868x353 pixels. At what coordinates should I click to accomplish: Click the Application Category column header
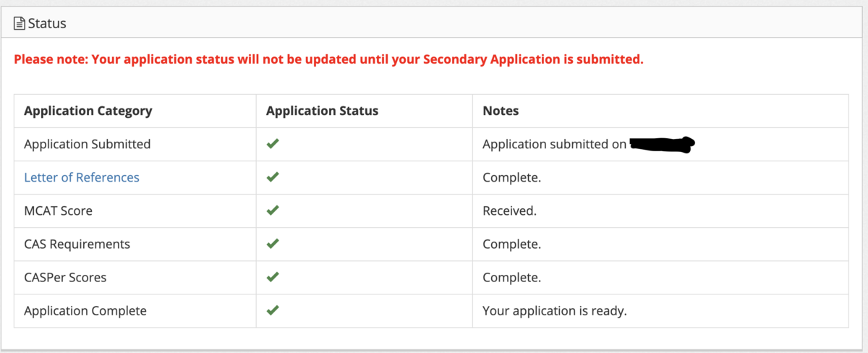(88, 111)
